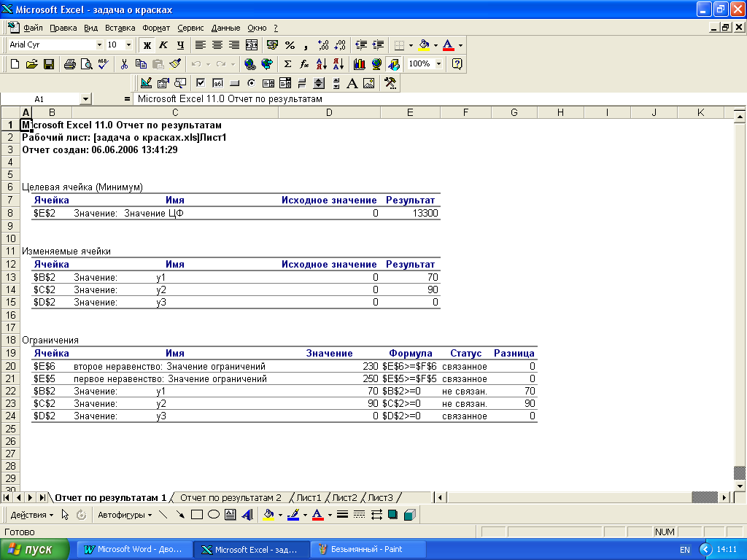Image resolution: width=747 pixels, height=560 pixels.
Task: Click the Sort Ascending icon
Action: point(322,64)
